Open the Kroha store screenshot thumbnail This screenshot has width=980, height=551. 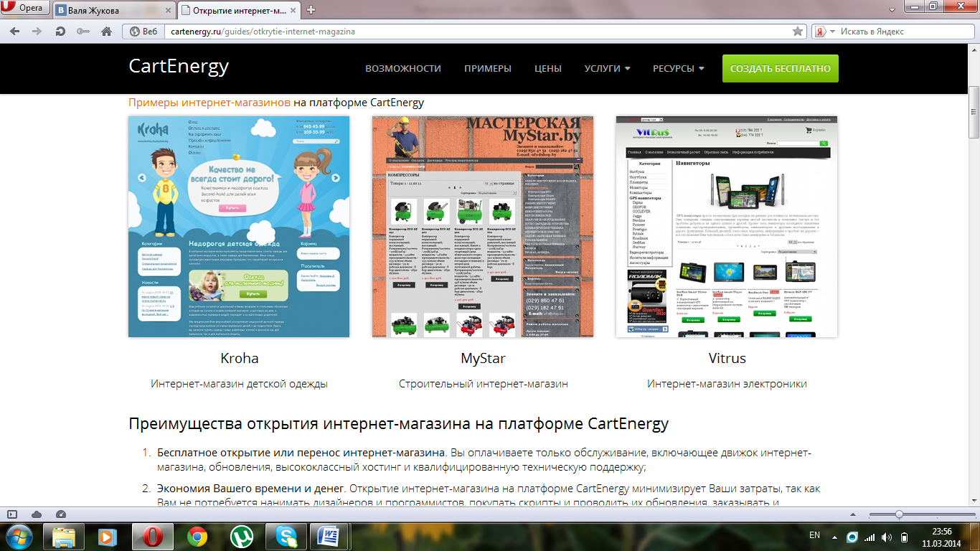239,227
